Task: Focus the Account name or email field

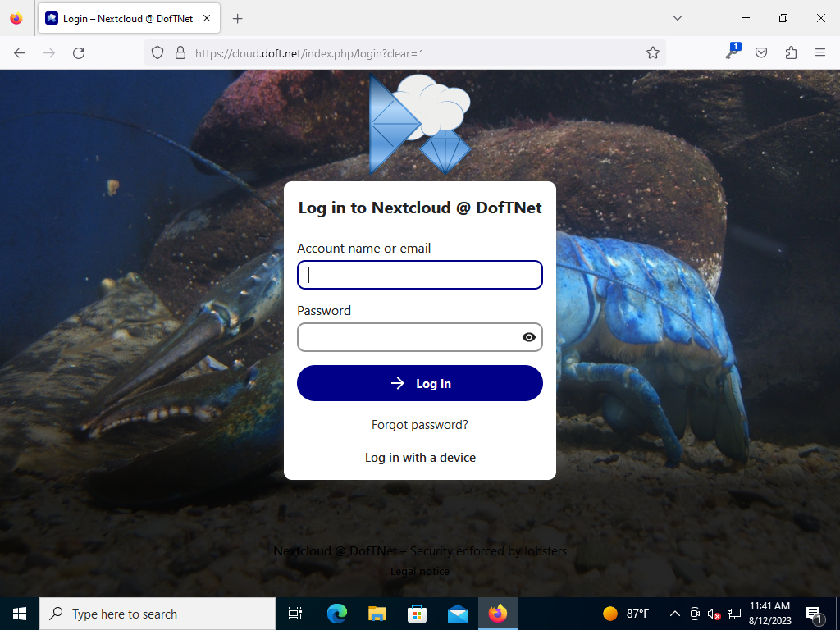Action: (420, 275)
